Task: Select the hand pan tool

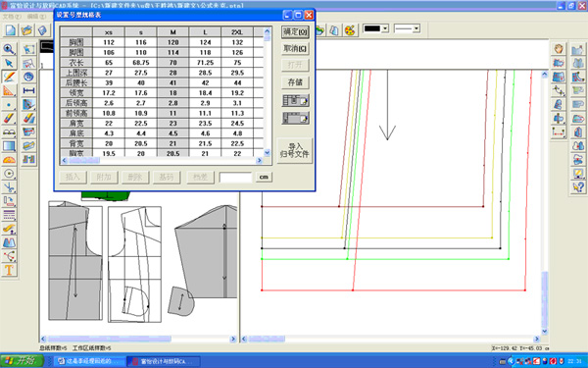Action: point(559,49)
